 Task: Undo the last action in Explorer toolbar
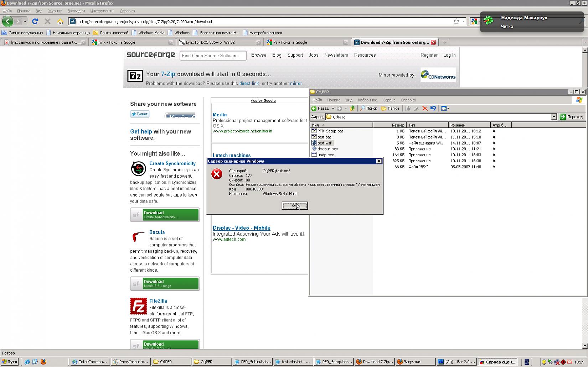point(433,108)
